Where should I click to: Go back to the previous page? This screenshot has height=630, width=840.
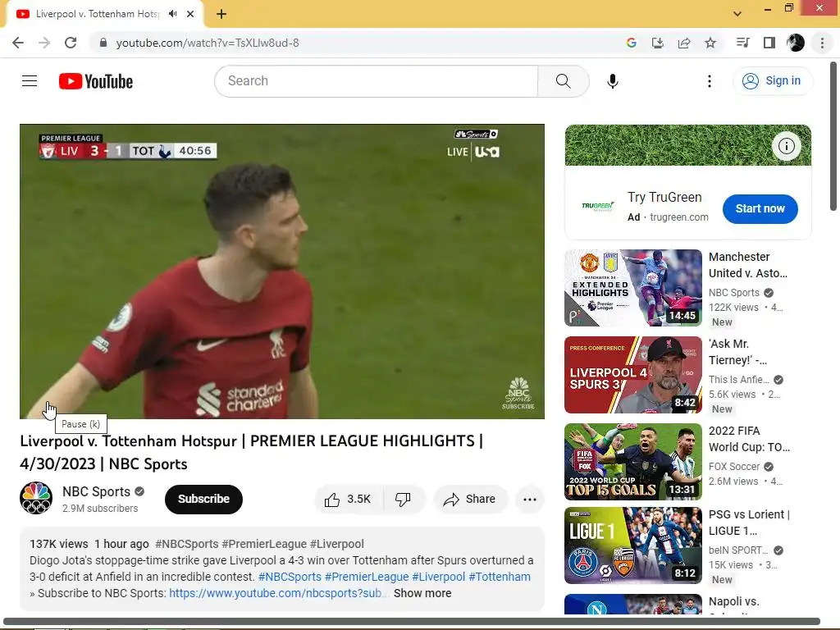[x=18, y=43]
